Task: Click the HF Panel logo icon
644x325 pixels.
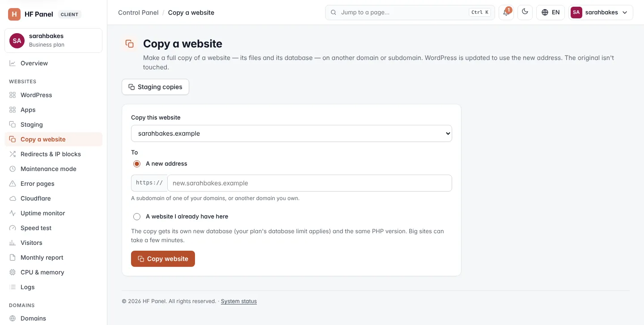Action: tap(14, 14)
